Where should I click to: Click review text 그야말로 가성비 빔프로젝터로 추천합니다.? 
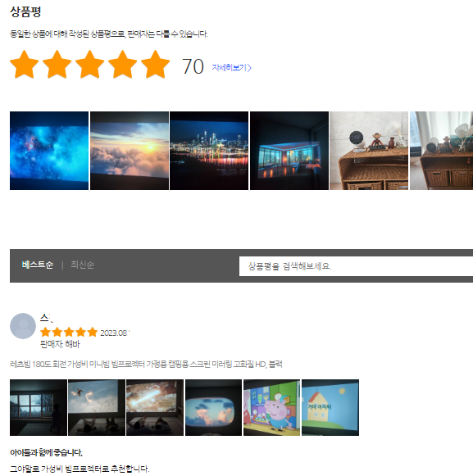coord(80,469)
